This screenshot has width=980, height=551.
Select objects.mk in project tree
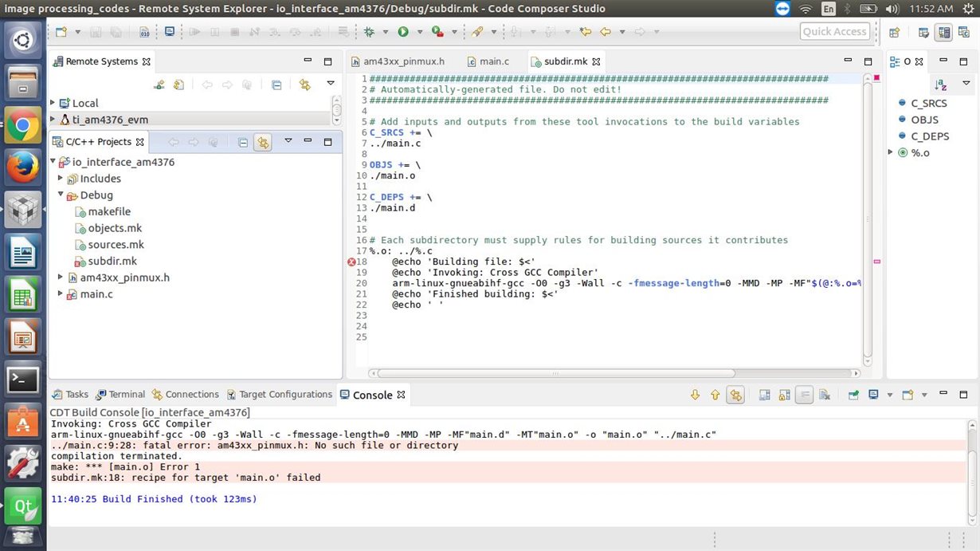pyautogui.click(x=108, y=228)
